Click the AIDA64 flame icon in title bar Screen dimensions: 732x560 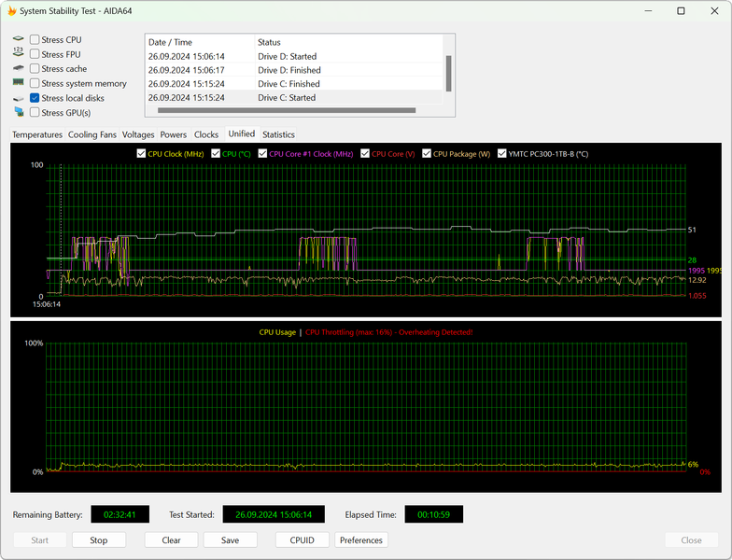[x=11, y=11]
